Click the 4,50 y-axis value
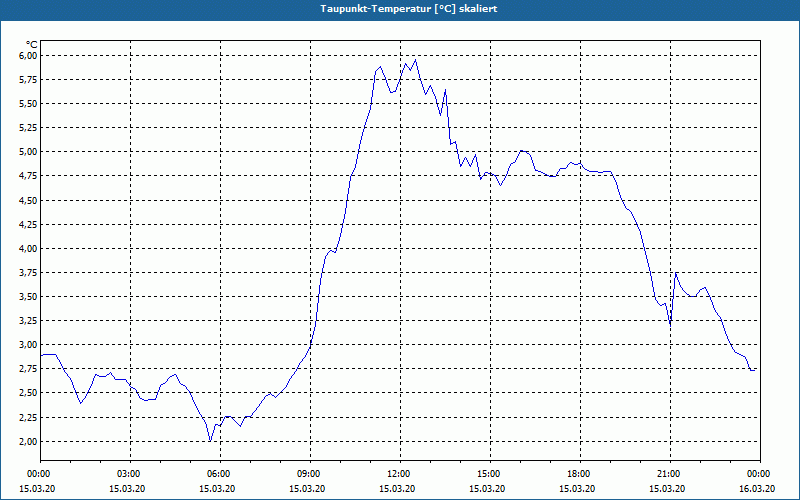800x500 pixels. click(x=28, y=201)
